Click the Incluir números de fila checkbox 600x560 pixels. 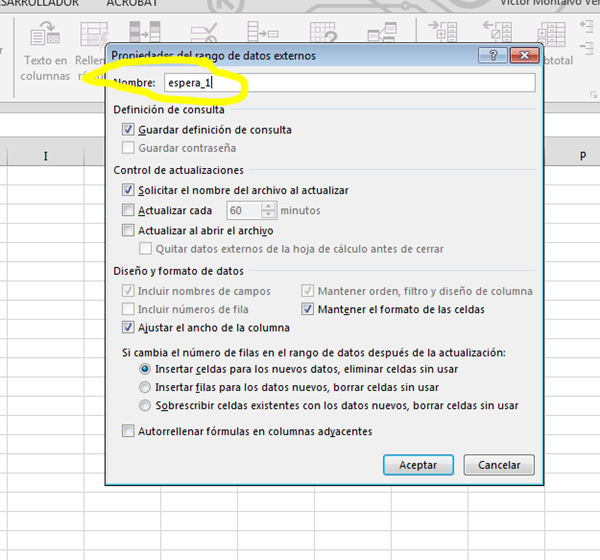(x=128, y=309)
